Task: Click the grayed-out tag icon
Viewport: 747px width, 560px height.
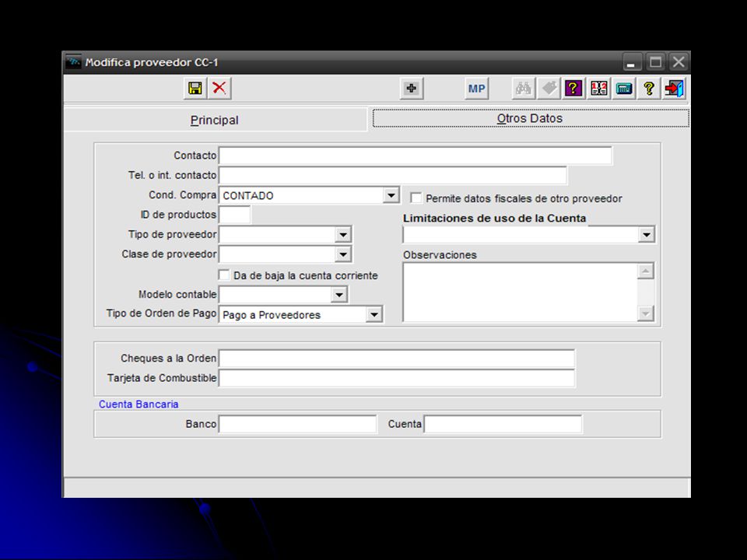Action: (549, 89)
